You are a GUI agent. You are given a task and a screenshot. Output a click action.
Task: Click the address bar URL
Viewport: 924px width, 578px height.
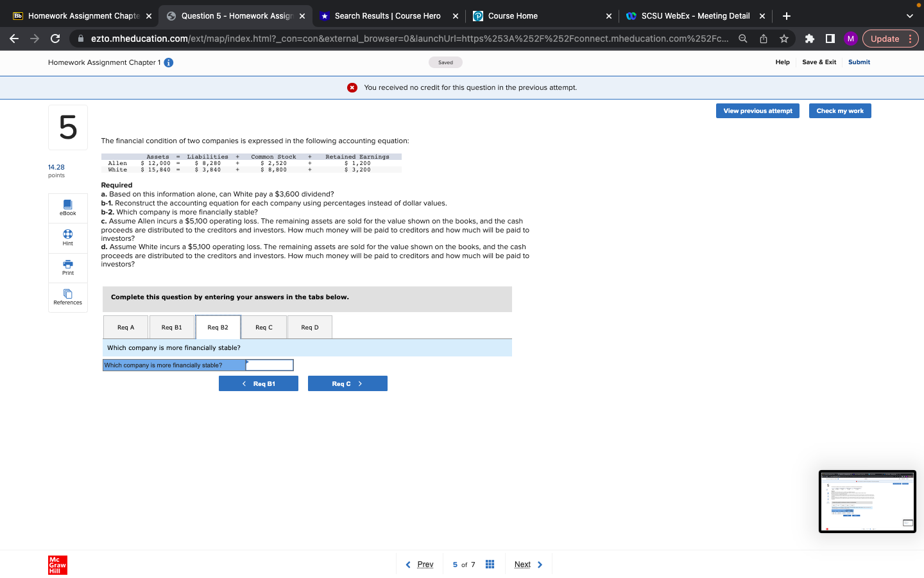409,39
